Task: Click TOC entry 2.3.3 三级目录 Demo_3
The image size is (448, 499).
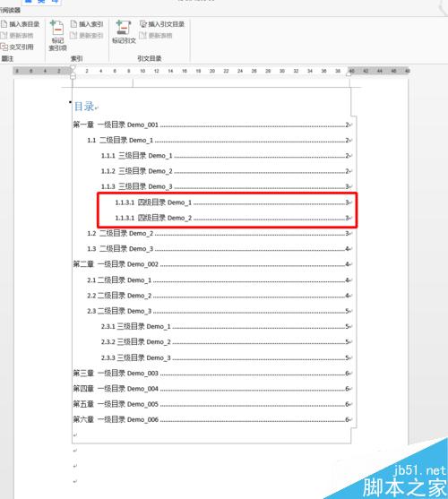Action: (226, 357)
